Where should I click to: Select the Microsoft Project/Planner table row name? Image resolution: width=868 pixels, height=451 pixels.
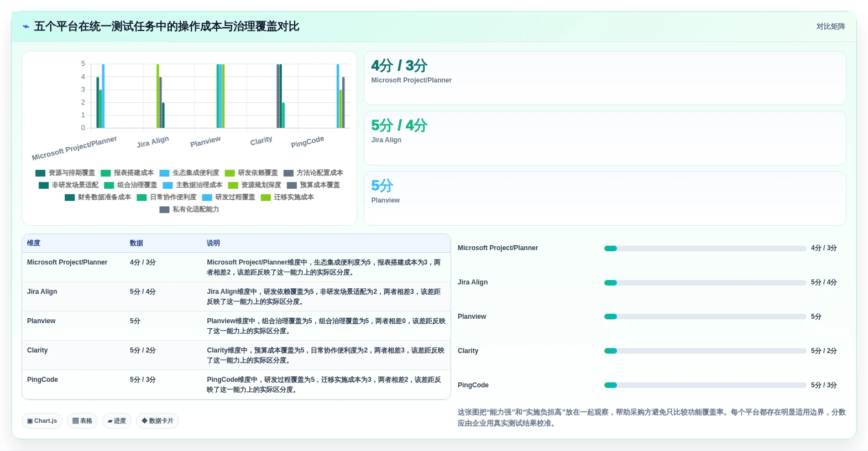pos(67,262)
